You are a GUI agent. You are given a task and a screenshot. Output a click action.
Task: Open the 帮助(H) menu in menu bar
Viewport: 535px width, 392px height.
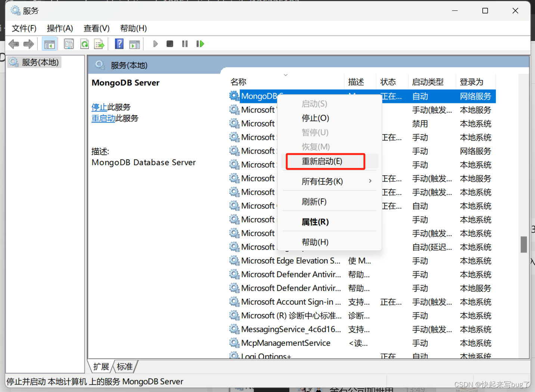tap(133, 28)
